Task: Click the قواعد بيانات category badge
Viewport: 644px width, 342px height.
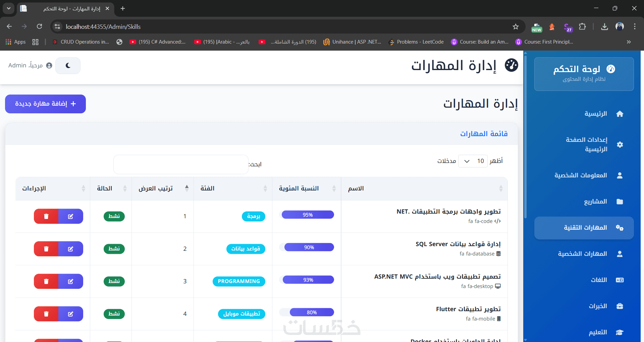Action: [246, 249]
